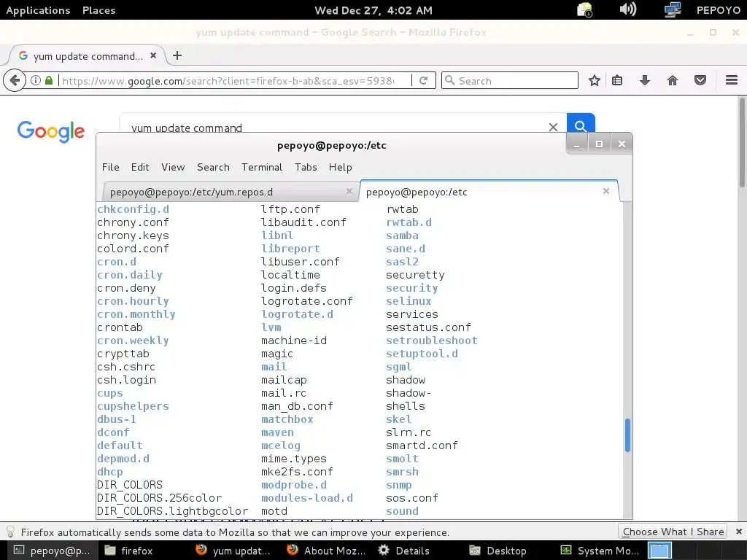Switch to Desktop window in taskbar
Viewport: 747px width, 560px height.
coord(498,551)
